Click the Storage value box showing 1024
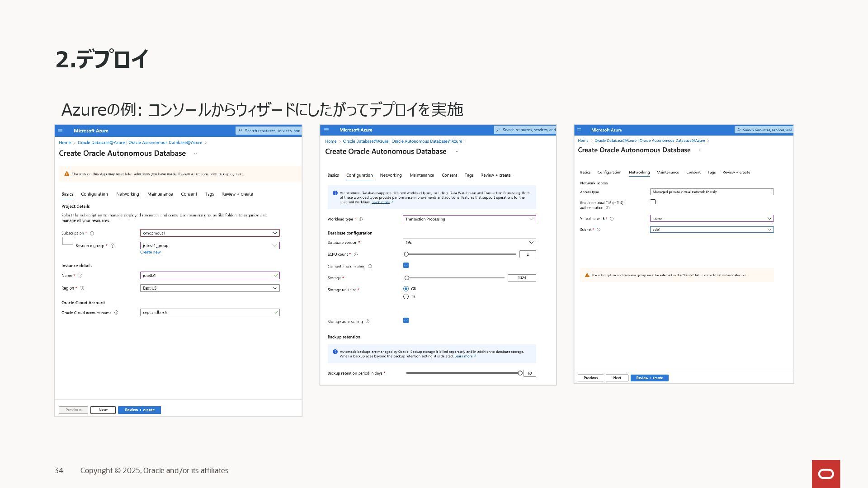868x488 pixels. click(x=522, y=278)
